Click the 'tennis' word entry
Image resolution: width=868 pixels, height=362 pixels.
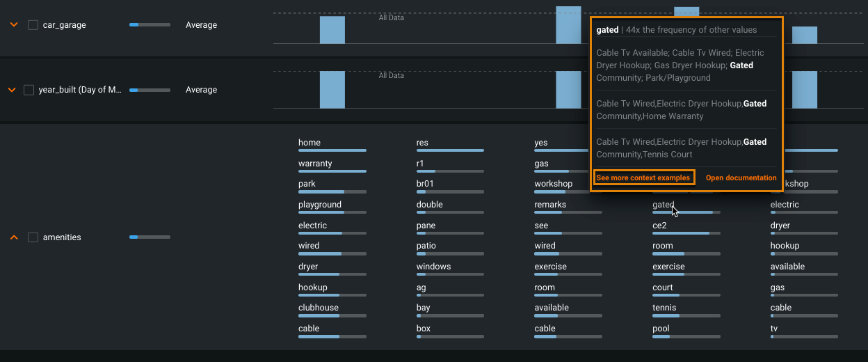point(664,308)
